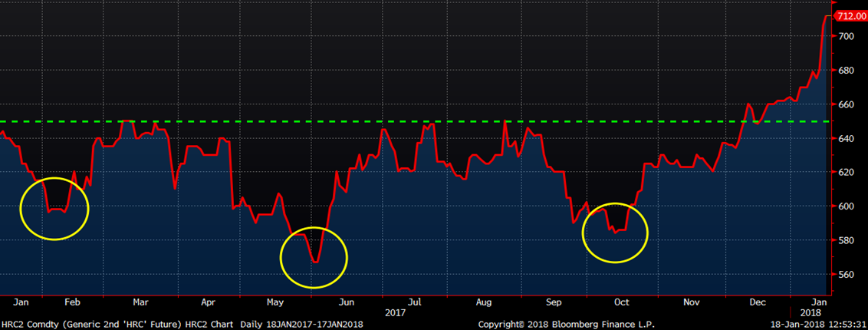Click the 2017 year label under the axis
868x330 pixels.
coord(396,312)
